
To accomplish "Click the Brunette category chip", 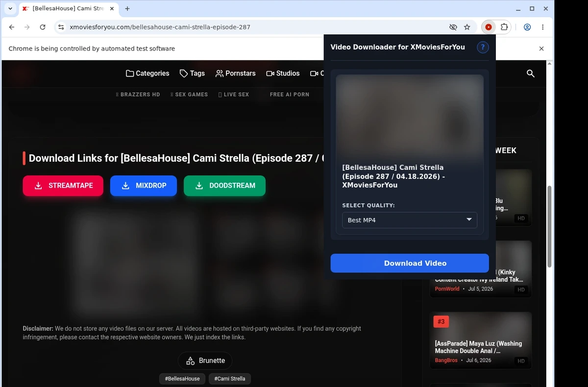I will (205, 361).
